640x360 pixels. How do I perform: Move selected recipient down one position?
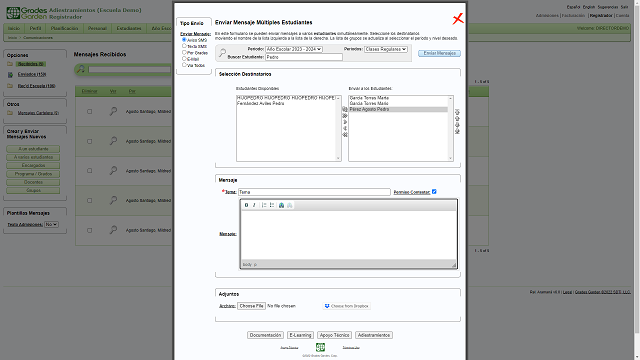tap(457, 125)
